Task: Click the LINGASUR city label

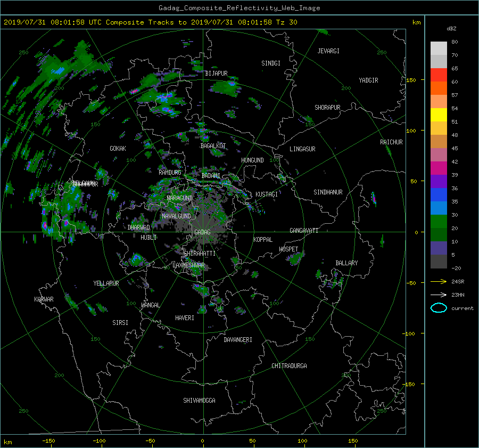Action: tap(302, 149)
